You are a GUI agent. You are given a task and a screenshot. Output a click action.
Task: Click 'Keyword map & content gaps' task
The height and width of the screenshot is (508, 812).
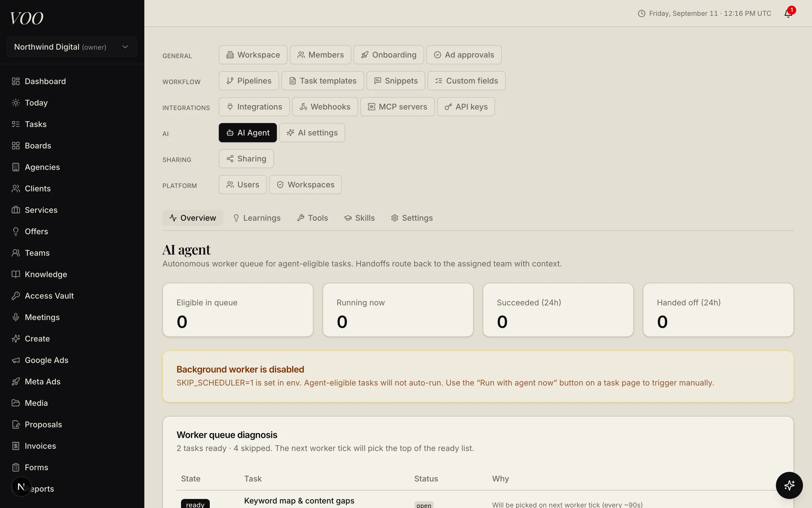point(299,501)
